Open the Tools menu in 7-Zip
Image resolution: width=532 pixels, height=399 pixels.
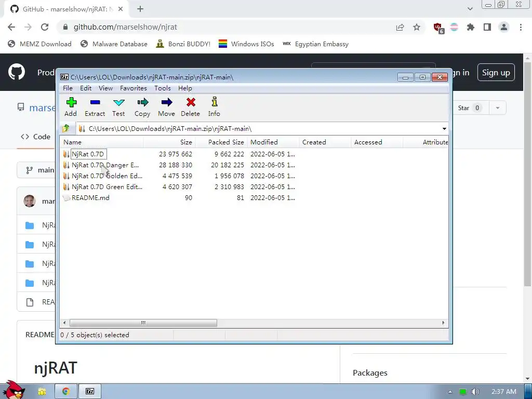[x=162, y=88]
